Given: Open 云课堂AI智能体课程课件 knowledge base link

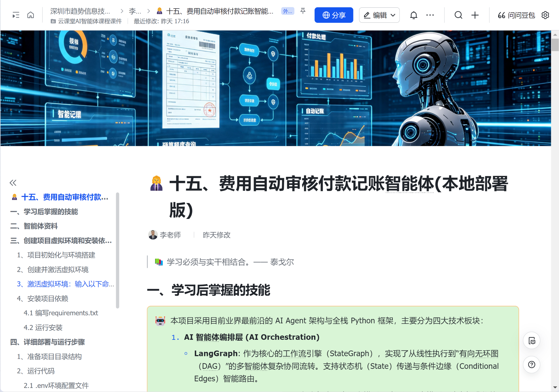Looking at the screenshot, I should (90, 21).
